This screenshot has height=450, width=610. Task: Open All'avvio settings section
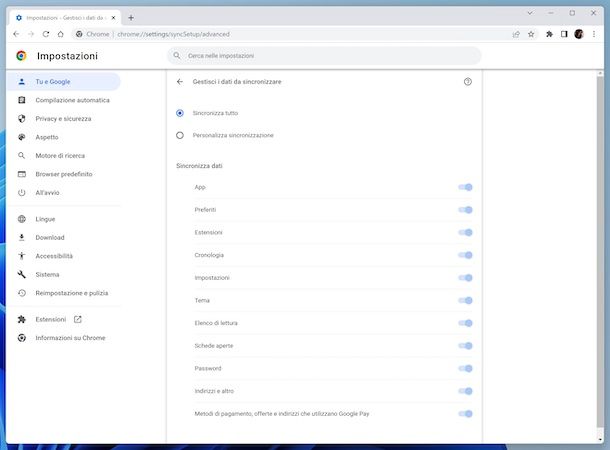coord(63,193)
